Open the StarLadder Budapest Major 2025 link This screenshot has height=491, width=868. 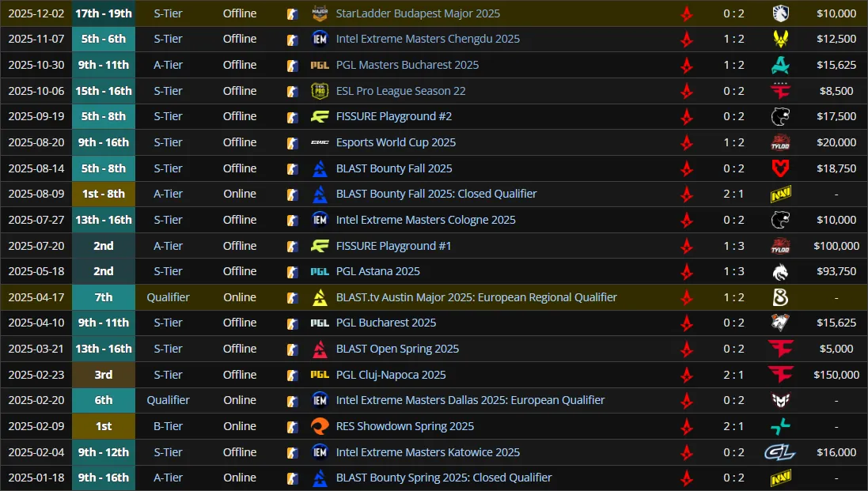tap(418, 13)
